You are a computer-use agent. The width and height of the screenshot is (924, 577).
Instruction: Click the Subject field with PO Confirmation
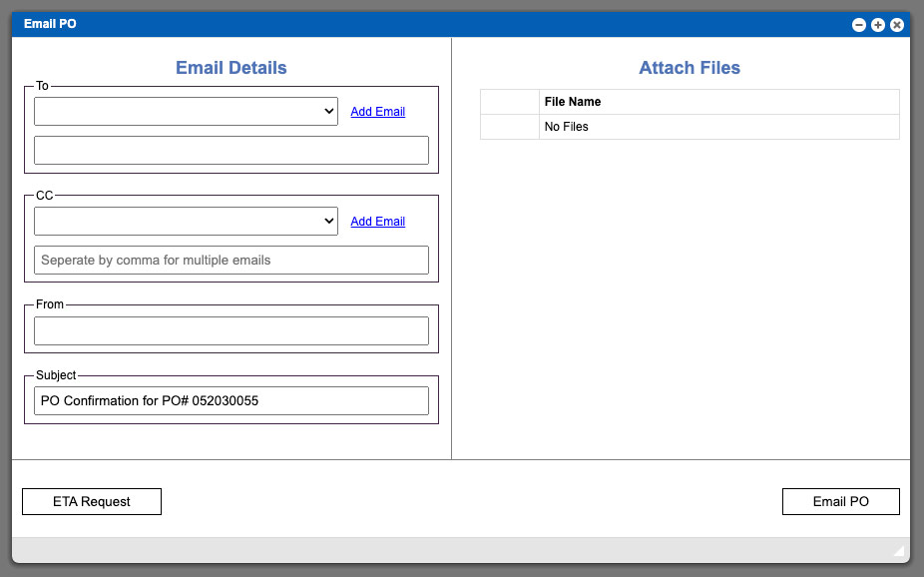point(231,400)
